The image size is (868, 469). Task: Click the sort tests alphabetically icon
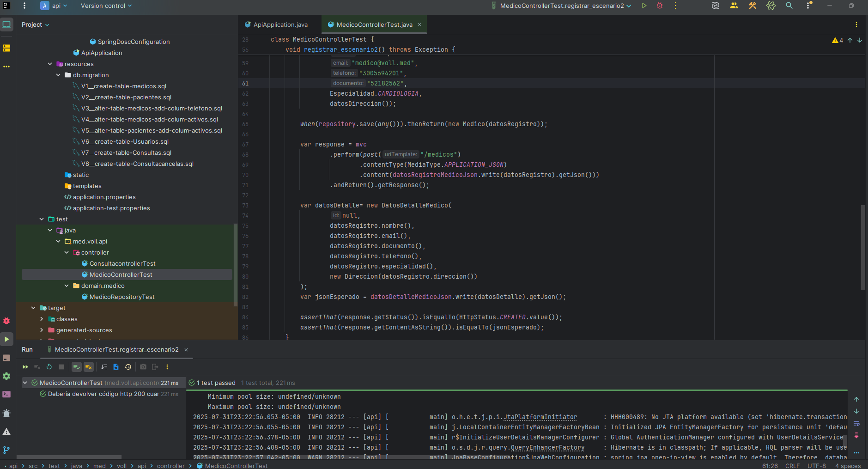coord(104,367)
